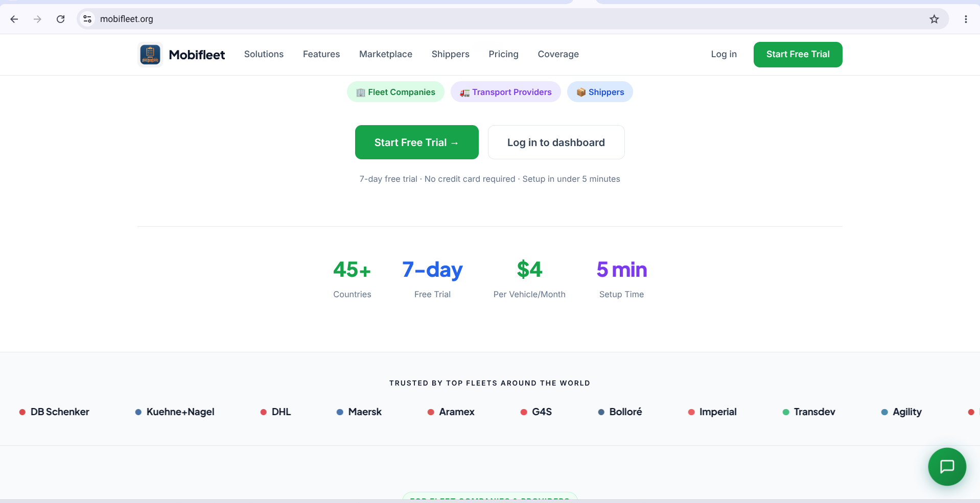Click the Bolloré name
Image resolution: width=980 pixels, height=503 pixels.
point(625,412)
